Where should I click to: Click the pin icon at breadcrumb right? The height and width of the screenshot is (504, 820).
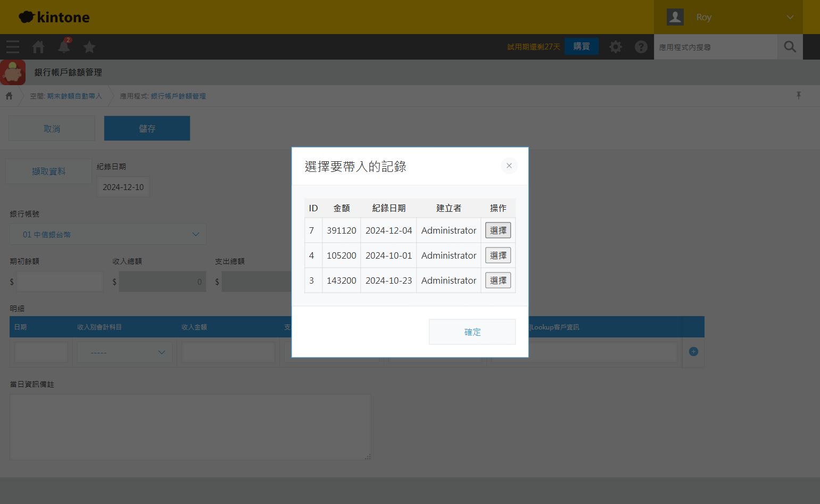(x=799, y=95)
